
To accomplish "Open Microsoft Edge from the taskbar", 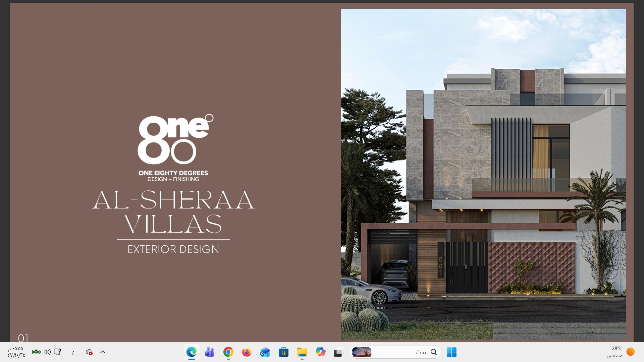I will pos(192,352).
